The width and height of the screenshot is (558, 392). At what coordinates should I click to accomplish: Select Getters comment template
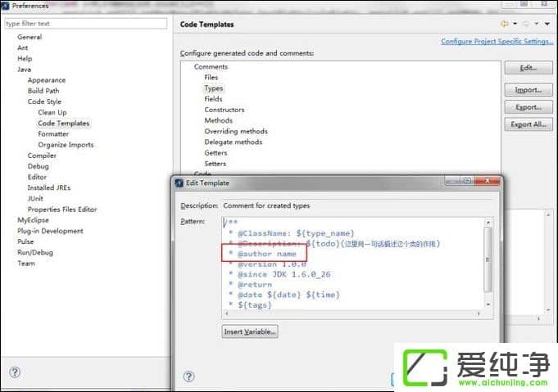click(x=215, y=153)
